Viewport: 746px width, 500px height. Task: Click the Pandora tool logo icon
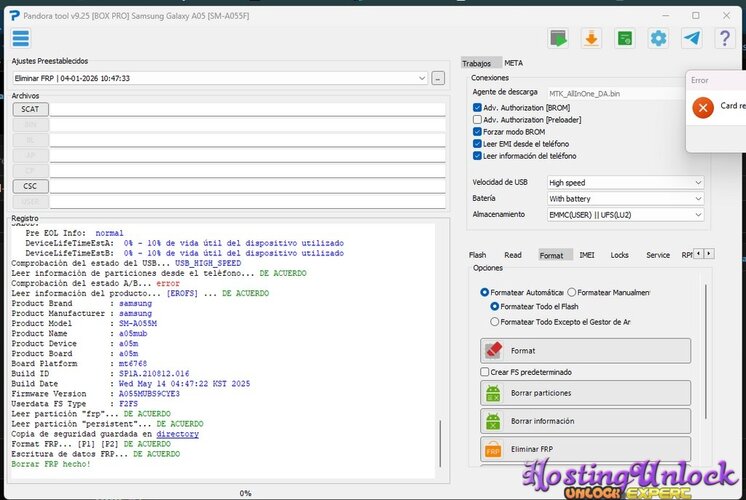[15, 16]
